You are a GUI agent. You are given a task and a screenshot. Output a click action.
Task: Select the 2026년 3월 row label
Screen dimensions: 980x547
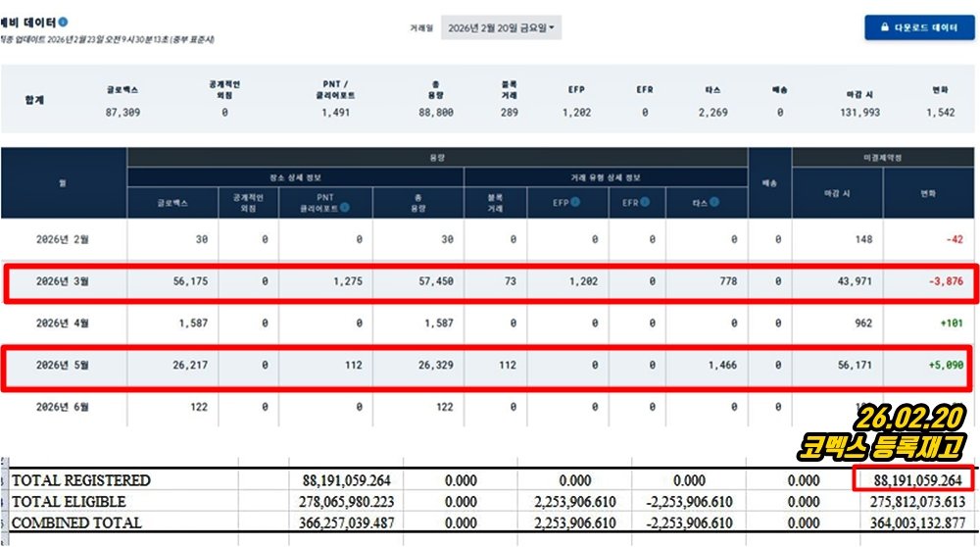pyautogui.click(x=65, y=282)
